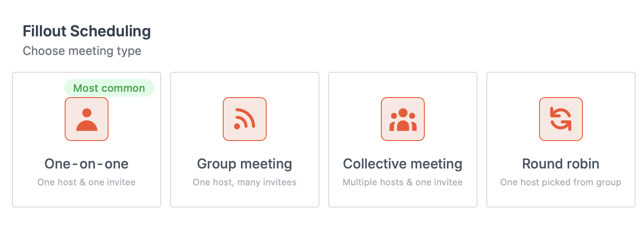Select the Round robin title text
Image resolution: width=644 pixels, height=235 pixels.
(561, 164)
